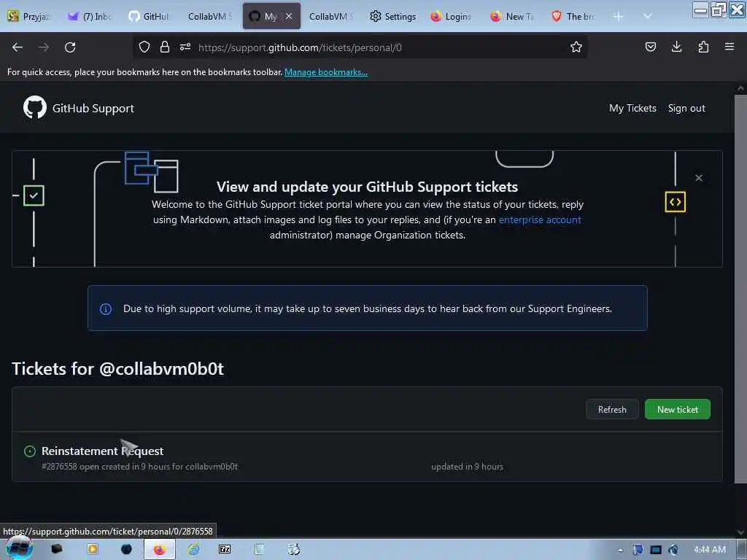Open the Downloads toolbar icon
Screen dimensions: 747x560
click(x=676, y=47)
